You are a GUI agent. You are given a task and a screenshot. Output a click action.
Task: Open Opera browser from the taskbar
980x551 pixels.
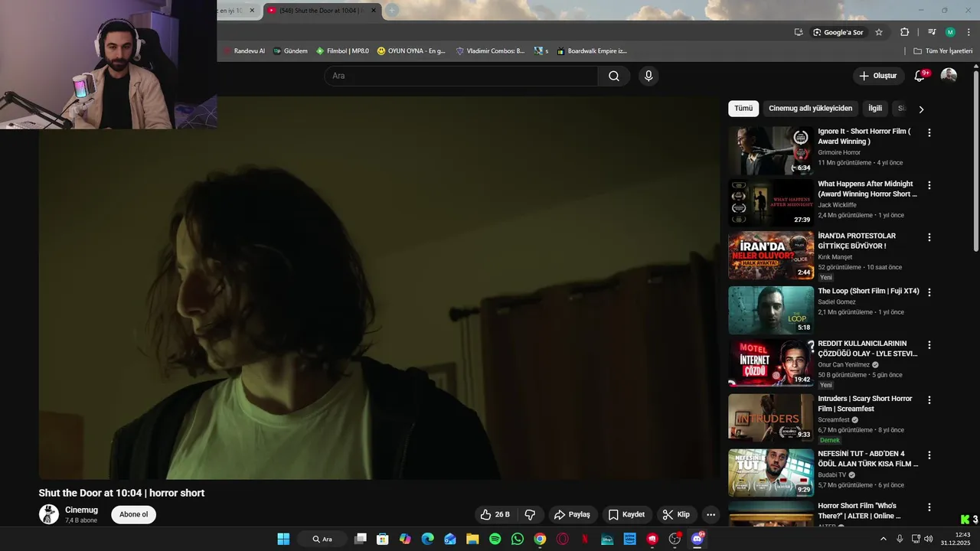(x=563, y=539)
